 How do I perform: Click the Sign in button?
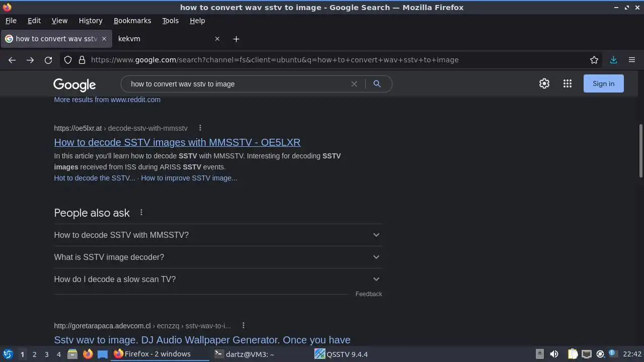pyautogui.click(x=603, y=83)
